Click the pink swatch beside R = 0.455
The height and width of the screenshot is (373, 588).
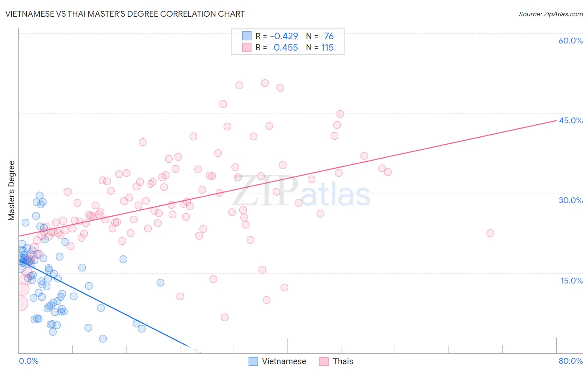click(247, 47)
